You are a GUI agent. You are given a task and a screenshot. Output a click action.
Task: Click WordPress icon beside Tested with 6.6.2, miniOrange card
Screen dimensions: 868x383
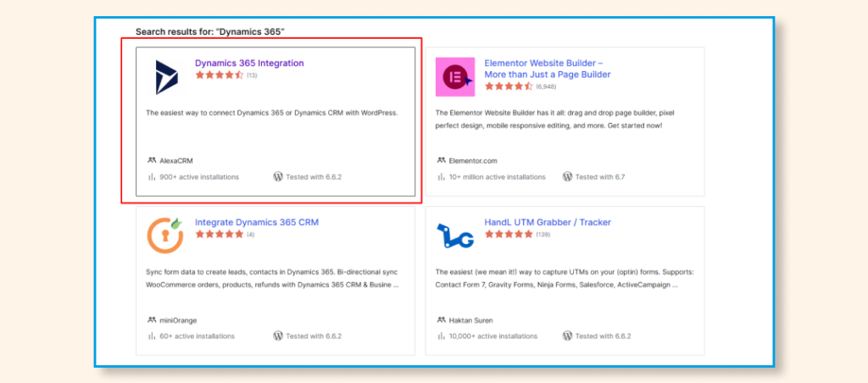point(278,336)
